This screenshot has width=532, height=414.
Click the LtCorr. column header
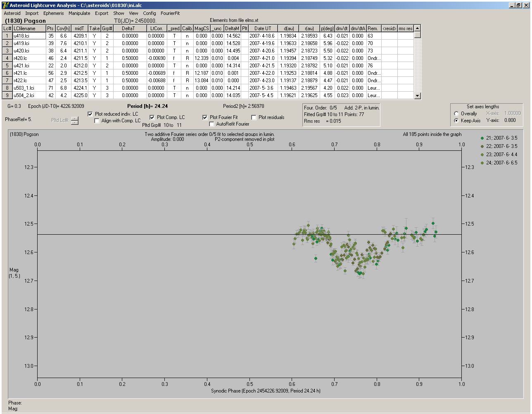pyautogui.click(x=157, y=29)
